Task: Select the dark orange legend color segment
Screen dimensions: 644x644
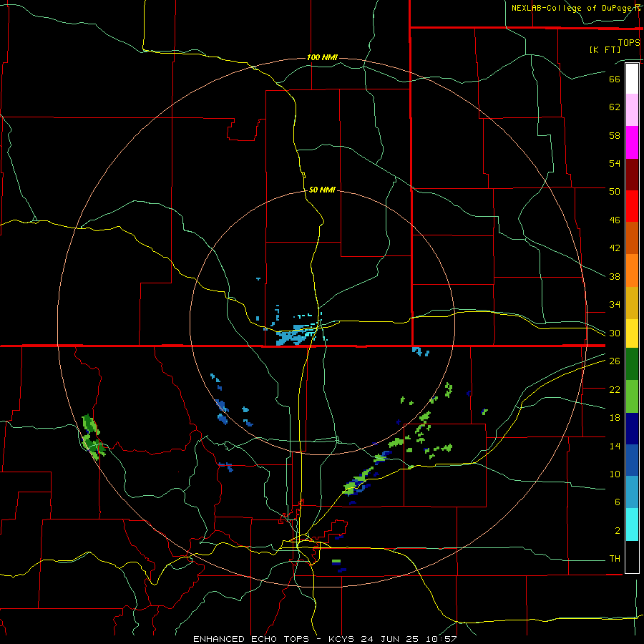Action: 632,238
